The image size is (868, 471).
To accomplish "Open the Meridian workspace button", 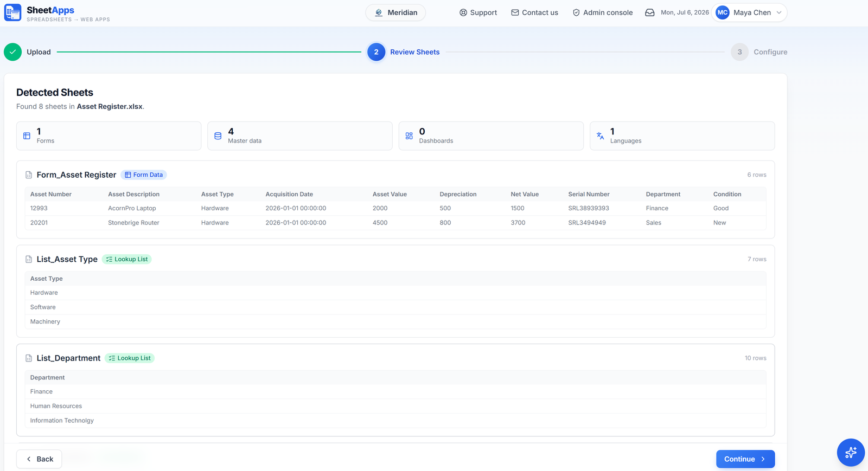I will [395, 12].
